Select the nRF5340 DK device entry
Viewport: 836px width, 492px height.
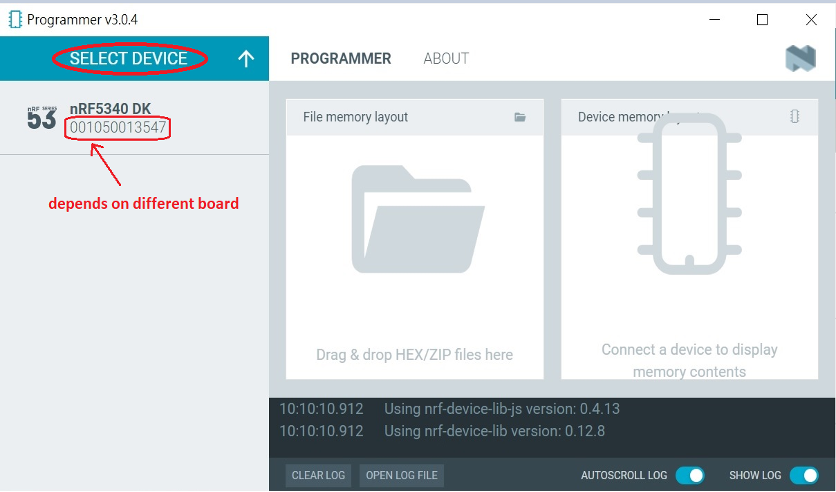[110, 109]
